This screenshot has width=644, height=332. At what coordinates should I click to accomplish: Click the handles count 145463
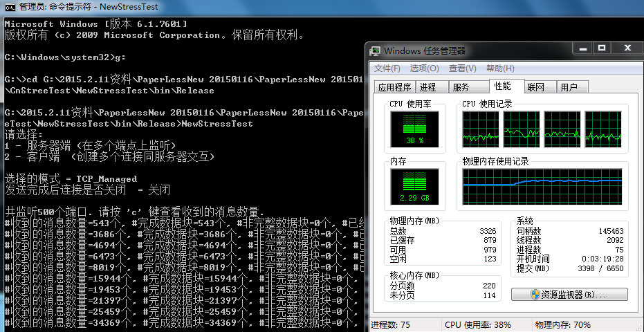[611, 231]
